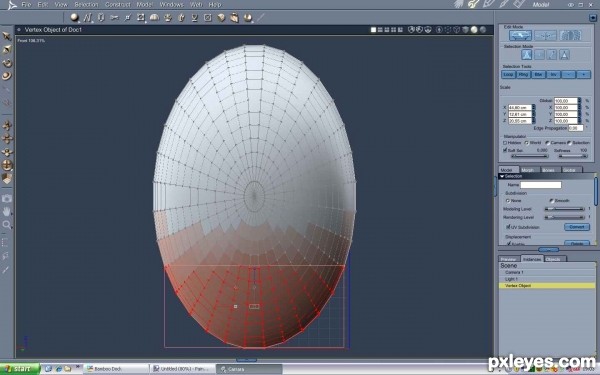Screen dimensions: 600x375
Task: Open the Model room wrench icon
Action: click(x=474, y=4)
